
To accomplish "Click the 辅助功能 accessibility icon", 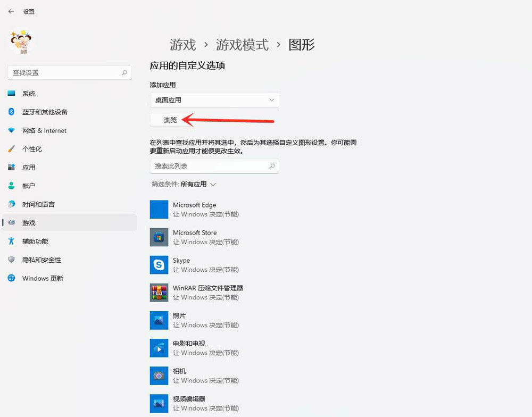I will (x=11, y=241).
